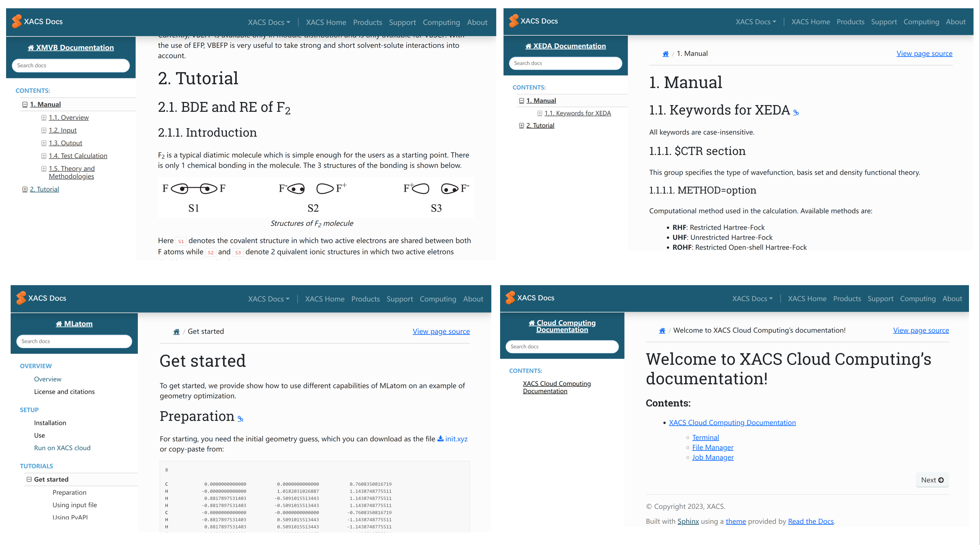The image size is (980, 545).
Task: Click the Next button on Cloud Computing page
Action: 932,480
